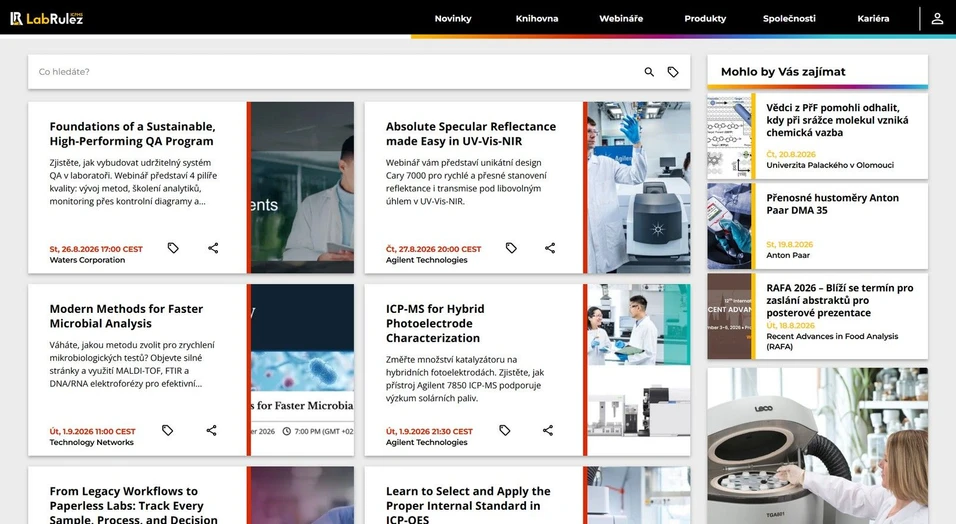Open the ICP-MS card lab photo
This screenshot has height=524, width=956.
tap(639, 370)
